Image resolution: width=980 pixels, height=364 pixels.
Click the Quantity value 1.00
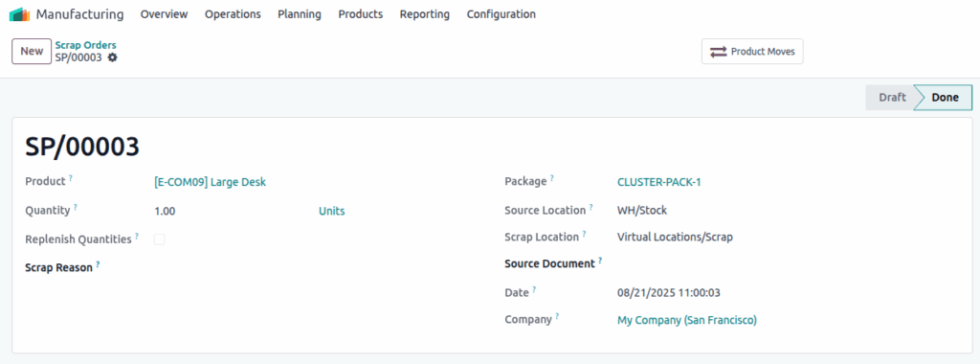(165, 211)
